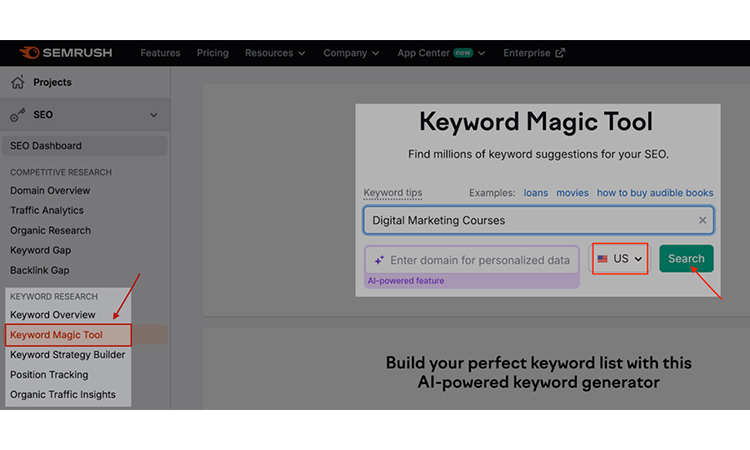
Task: Clear the keyword field with the X icon
Action: point(702,220)
